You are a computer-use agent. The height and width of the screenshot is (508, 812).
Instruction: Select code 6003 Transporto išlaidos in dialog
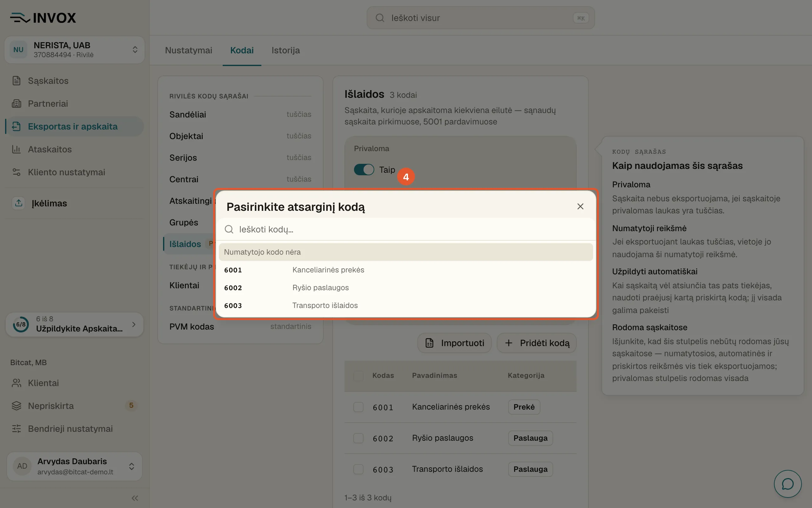pyautogui.click(x=406, y=305)
